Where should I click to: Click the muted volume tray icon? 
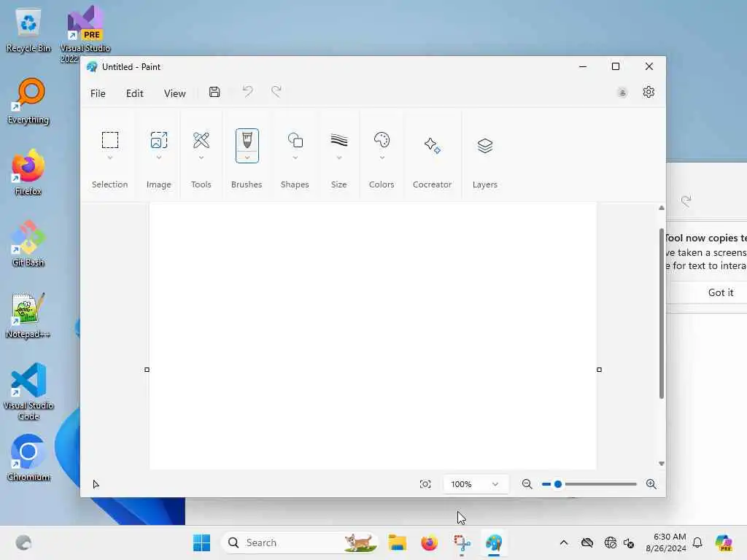point(628,542)
